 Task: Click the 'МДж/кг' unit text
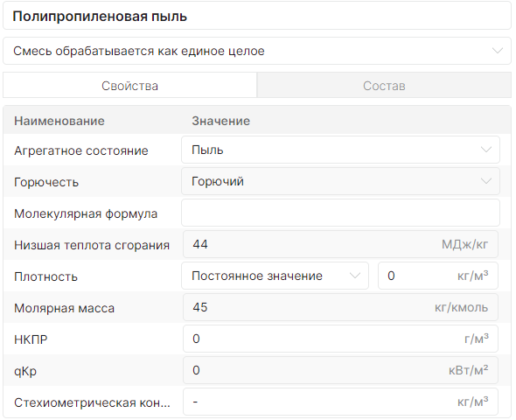coord(464,244)
